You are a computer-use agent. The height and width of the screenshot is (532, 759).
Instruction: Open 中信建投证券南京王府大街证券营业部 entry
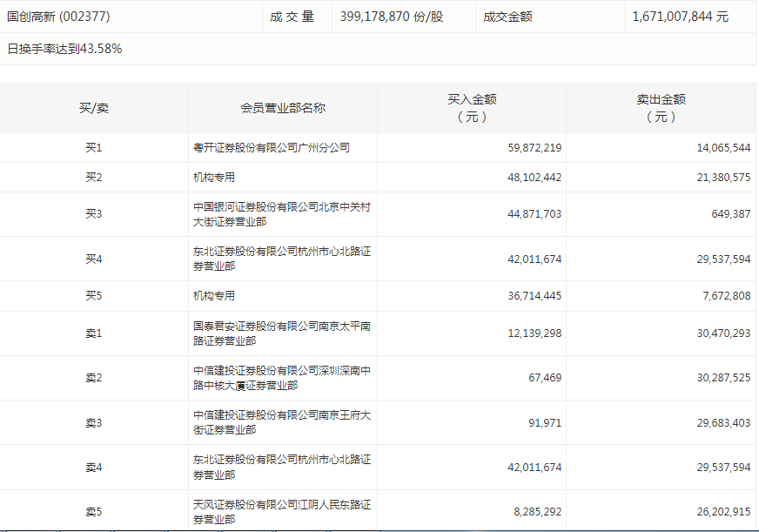click(x=282, y=422)
